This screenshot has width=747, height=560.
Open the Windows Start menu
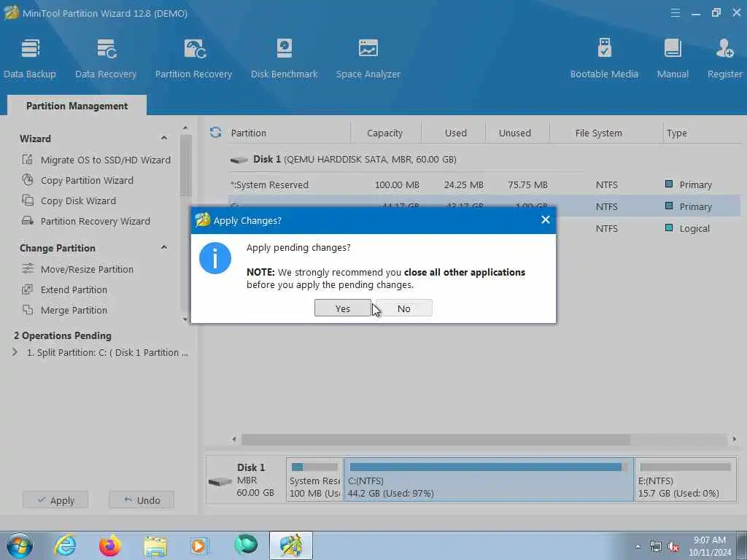[20, 545]
